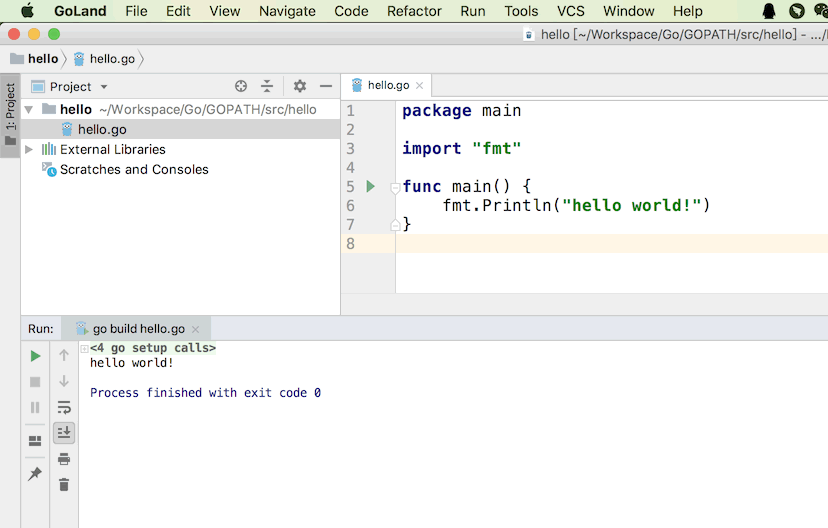This screenshot has width=828, height=528.
Task: Click the green Rerun button in Run panel
Action: pos(35,356)
